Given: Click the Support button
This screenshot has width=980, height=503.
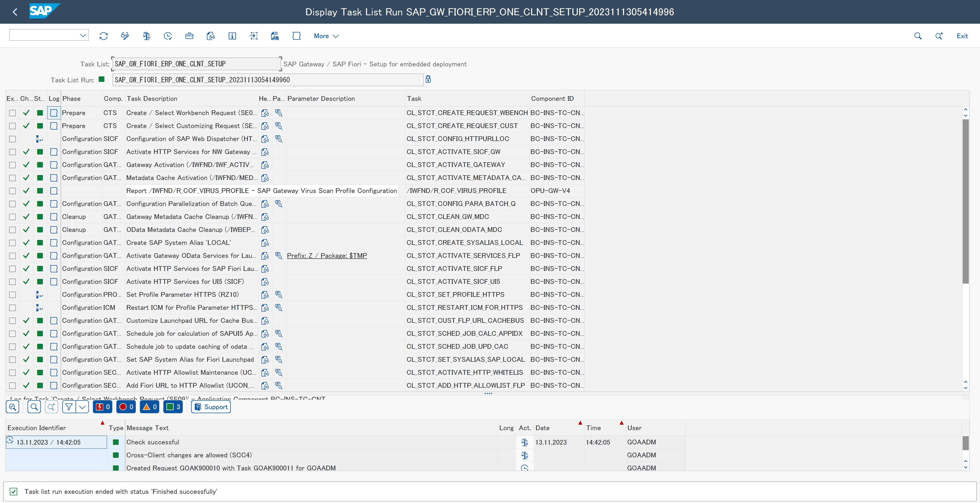Looking at the screenshot, I should (x=211, y=407).
